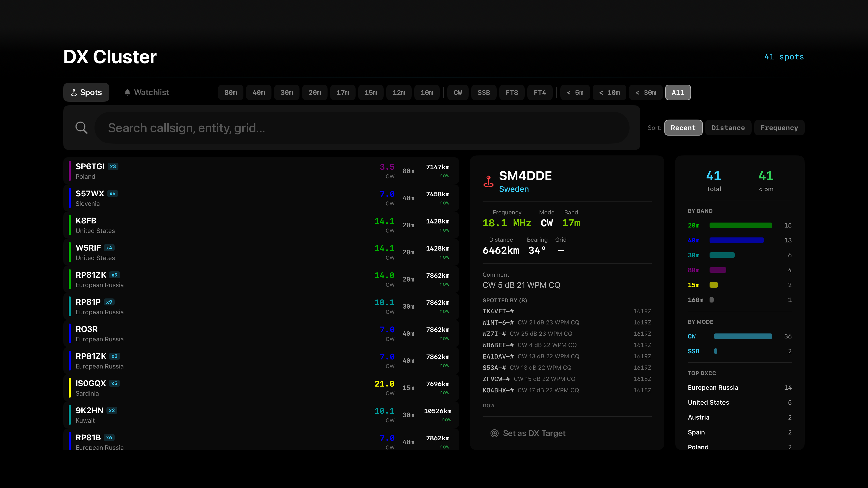Filter spots by FT8 mode

[x=512, y=93]
